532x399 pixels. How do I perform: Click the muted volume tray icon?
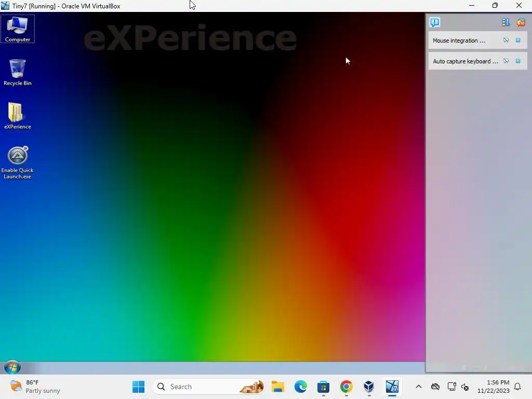tap(465, 387)
